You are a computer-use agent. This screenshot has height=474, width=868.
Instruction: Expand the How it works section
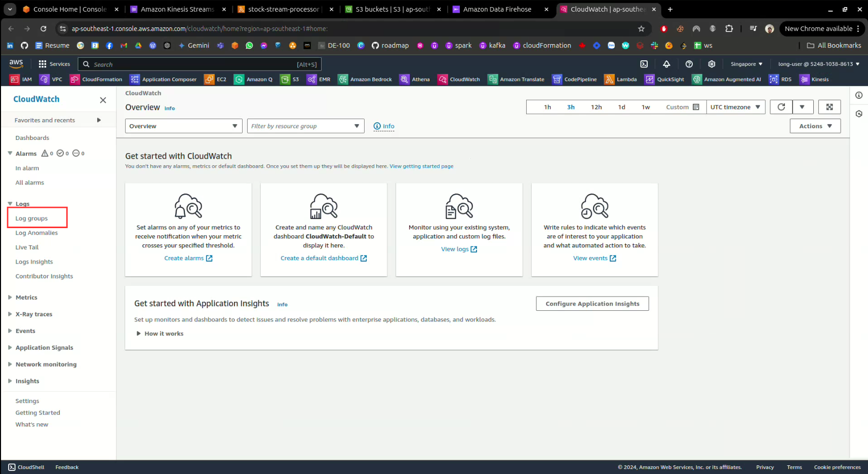point(160,334)
